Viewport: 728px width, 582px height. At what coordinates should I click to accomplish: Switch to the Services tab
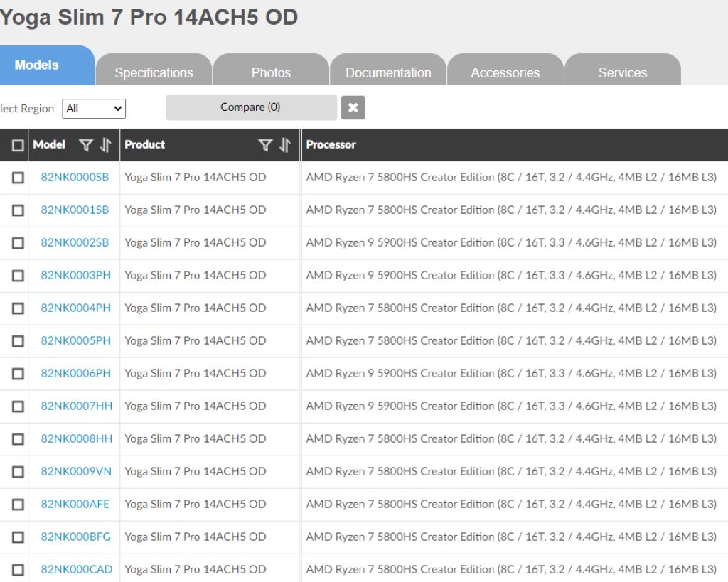click(x=622, y=72)
